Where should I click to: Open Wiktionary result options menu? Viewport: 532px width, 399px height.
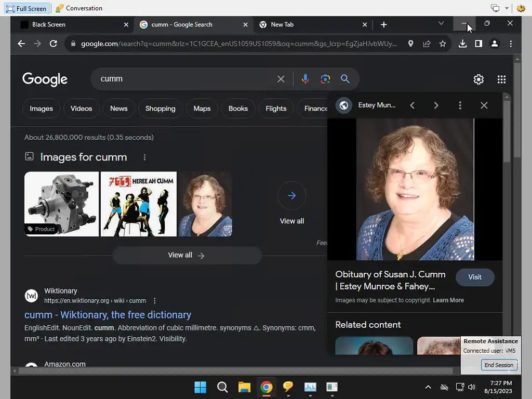coord(155,301)
